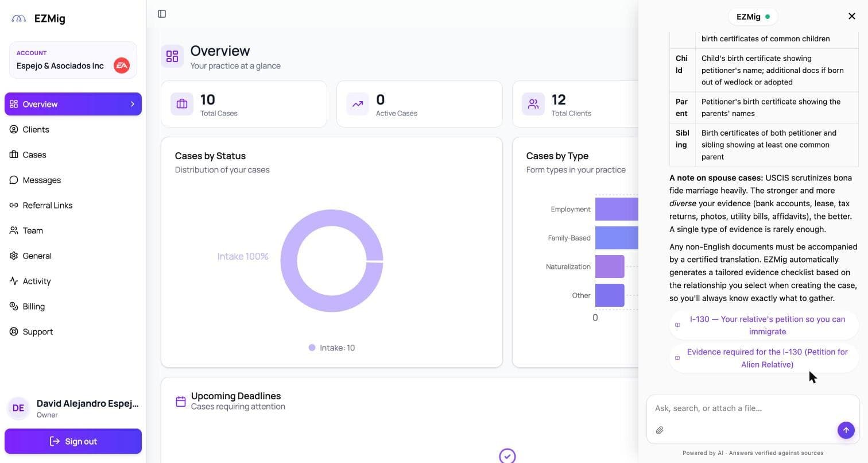Click the Ask, search, or attach input

[x=753, y=408]
